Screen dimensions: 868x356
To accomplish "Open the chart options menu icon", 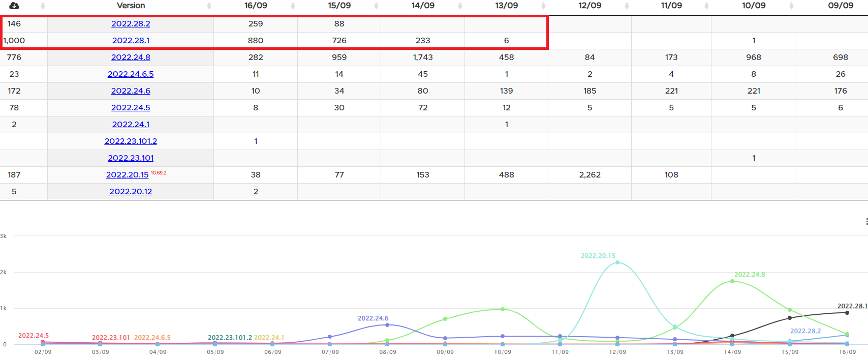I will coord(866,221).
